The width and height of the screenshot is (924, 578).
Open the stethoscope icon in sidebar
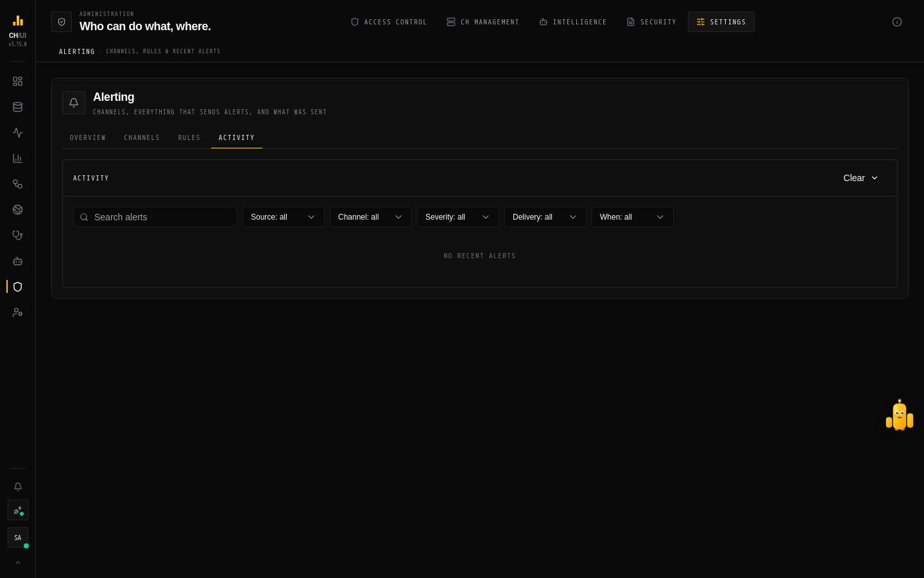pos(18,236)
